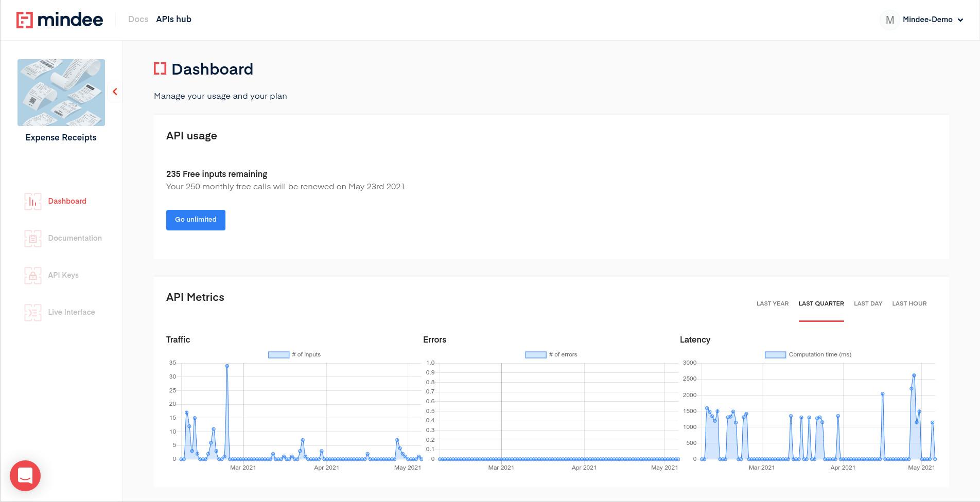The width and height of the screenshot is (980, 502).
Task: Collapse the sidebar with the red chevron
Action: point(115,92)
